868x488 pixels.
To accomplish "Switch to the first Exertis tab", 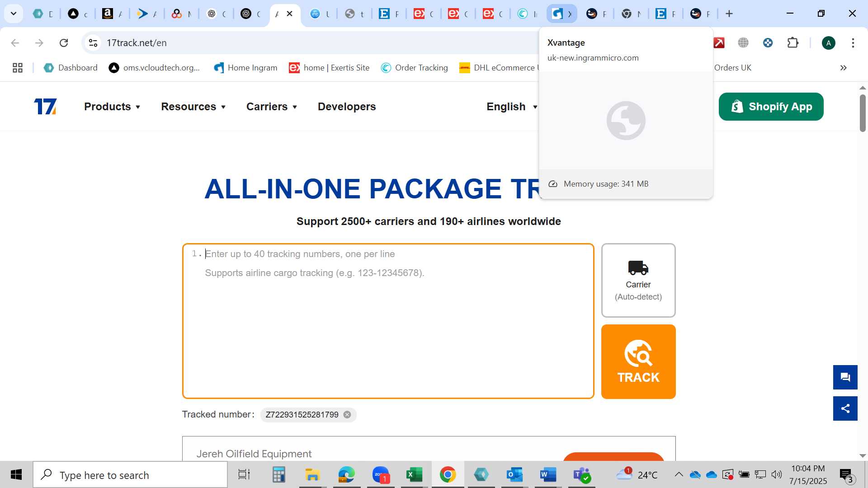I will tap(424, 14).
